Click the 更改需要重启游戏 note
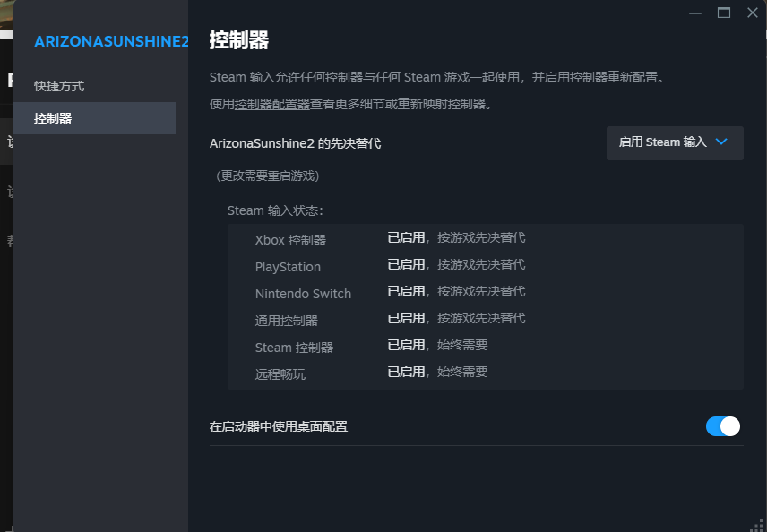 (268, 176)
